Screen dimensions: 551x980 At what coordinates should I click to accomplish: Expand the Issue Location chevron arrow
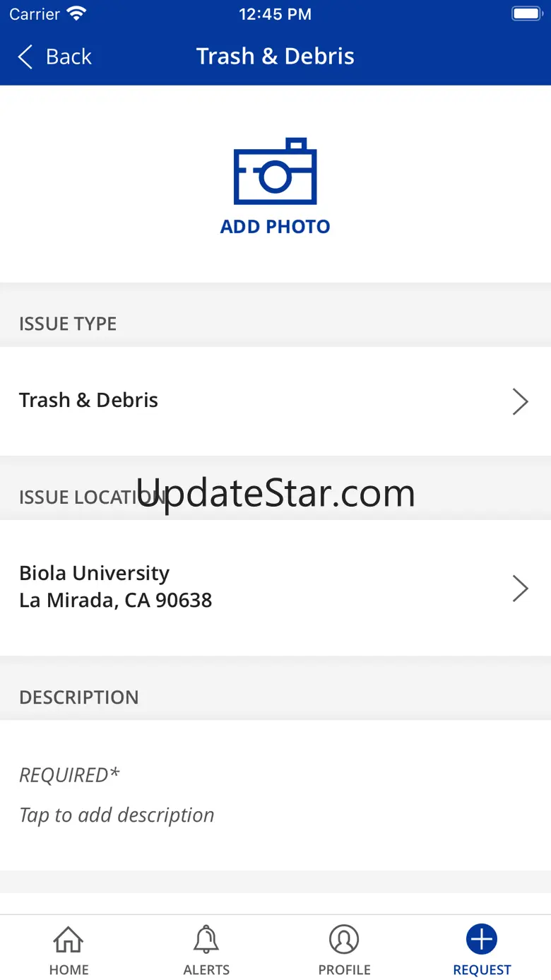pos(520,588)
